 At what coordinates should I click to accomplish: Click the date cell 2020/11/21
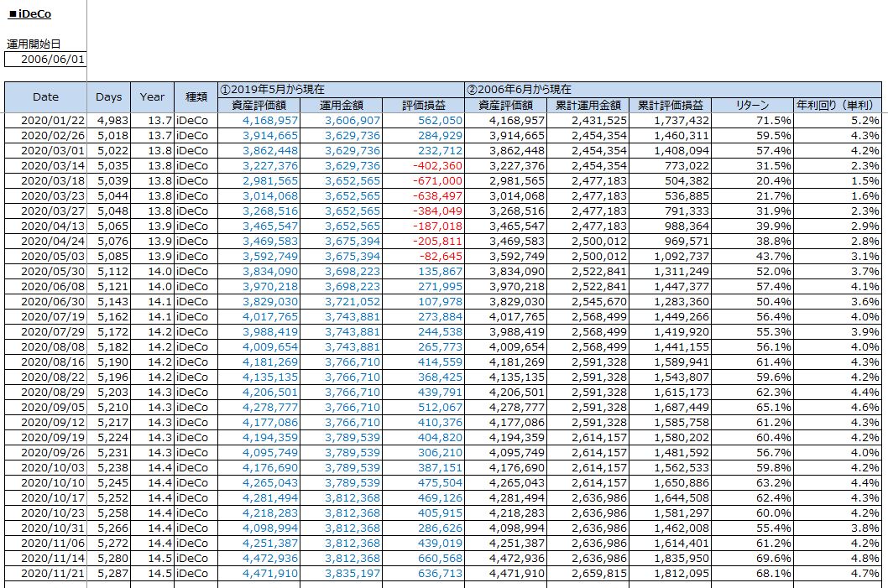tap(45, 574)
